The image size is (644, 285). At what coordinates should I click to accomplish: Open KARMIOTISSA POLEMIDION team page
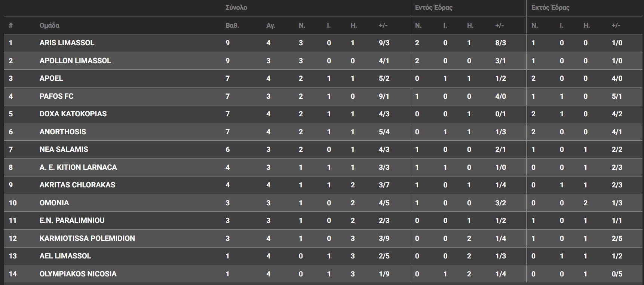tap(87, 238)
